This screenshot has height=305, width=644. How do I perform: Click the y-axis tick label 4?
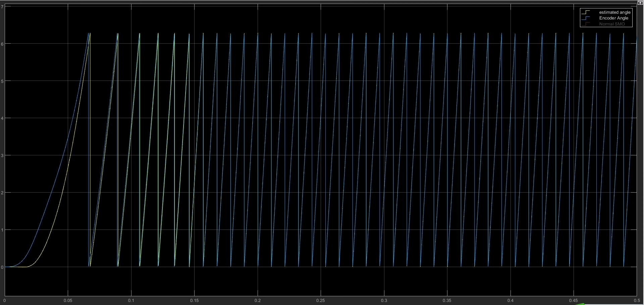point(2,118)
